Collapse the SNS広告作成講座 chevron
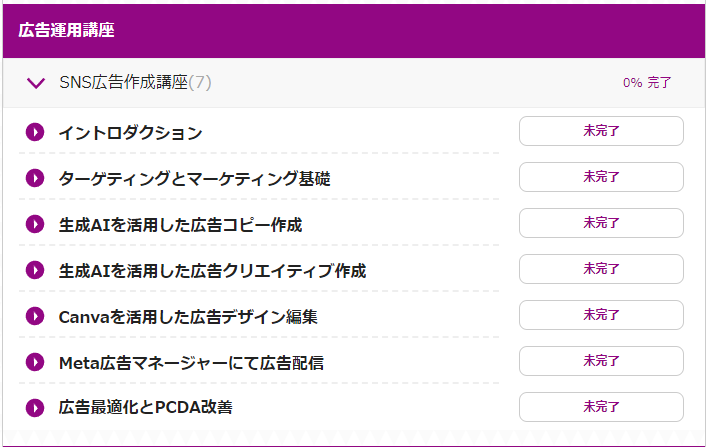Screen dimensions: 706x447 click(36, 83)
